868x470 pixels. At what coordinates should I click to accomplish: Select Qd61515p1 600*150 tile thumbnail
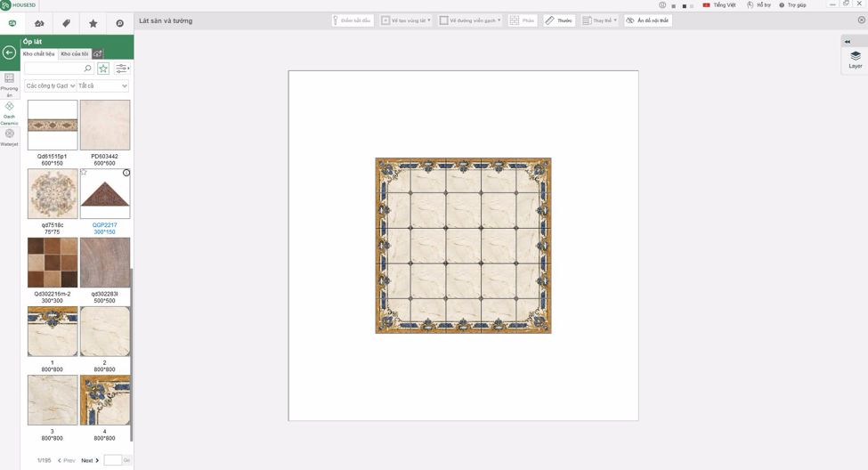coord(53,125)
